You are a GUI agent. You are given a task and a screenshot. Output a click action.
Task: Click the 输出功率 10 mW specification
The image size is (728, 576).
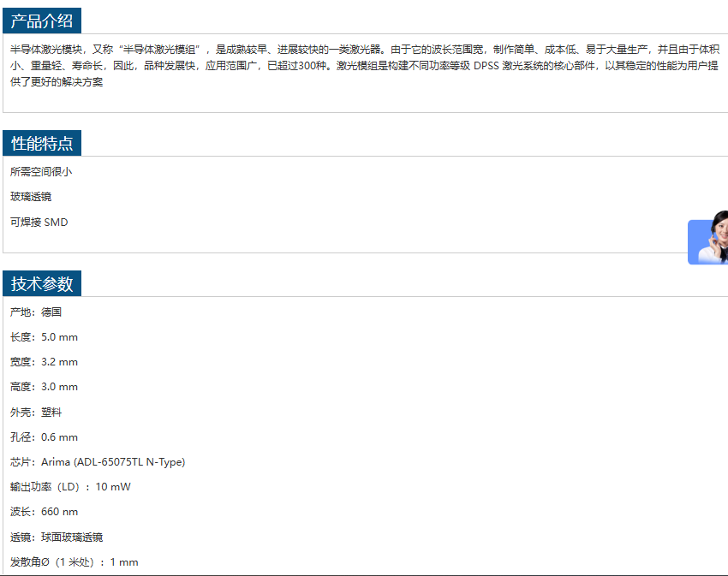70,487
